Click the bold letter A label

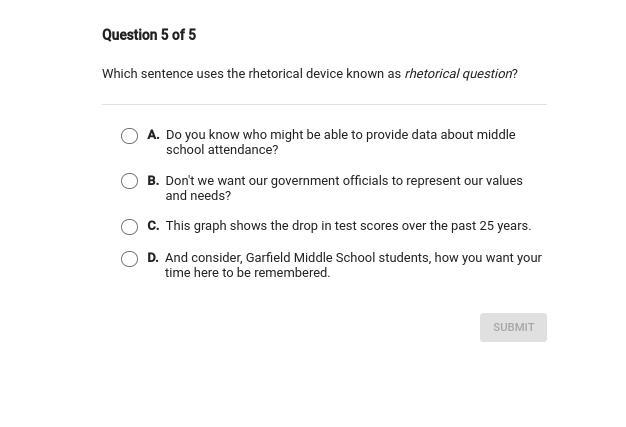pos(153,134)
